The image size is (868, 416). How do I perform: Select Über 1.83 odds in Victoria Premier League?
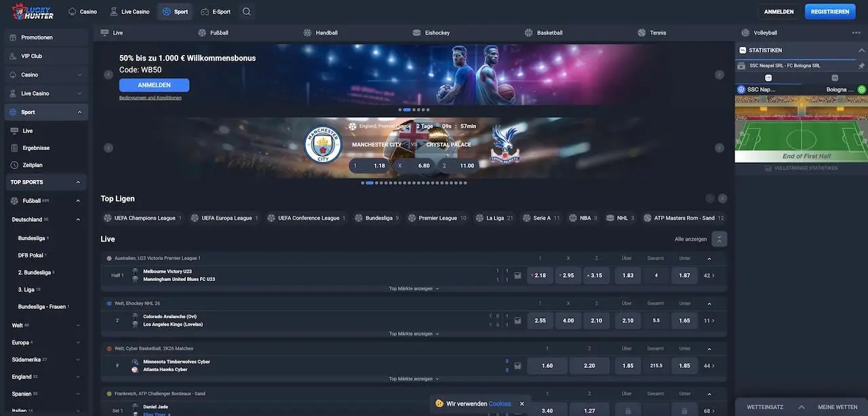point(628,276)
